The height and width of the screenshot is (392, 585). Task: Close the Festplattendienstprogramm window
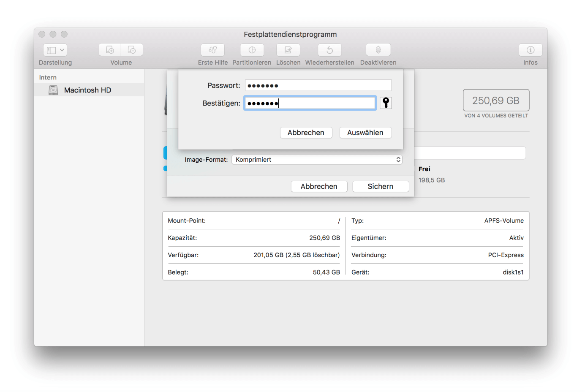(x=42, y=34)
